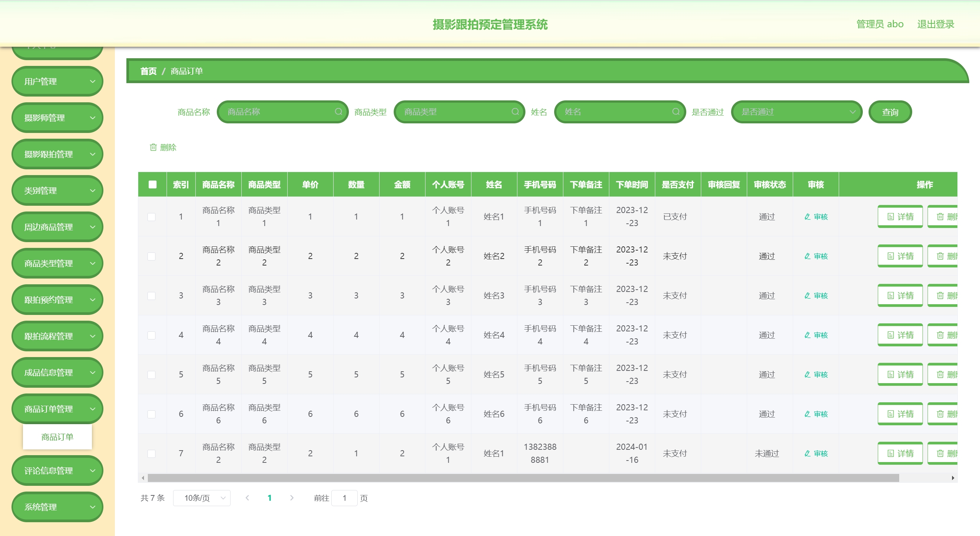Click the horizontal table scrollbar
Screen dimensions: 980x536
point(523,478)
